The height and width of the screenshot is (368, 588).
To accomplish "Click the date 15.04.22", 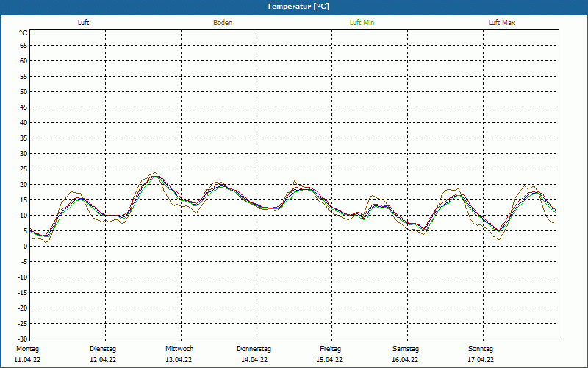I will click(329, 360).
